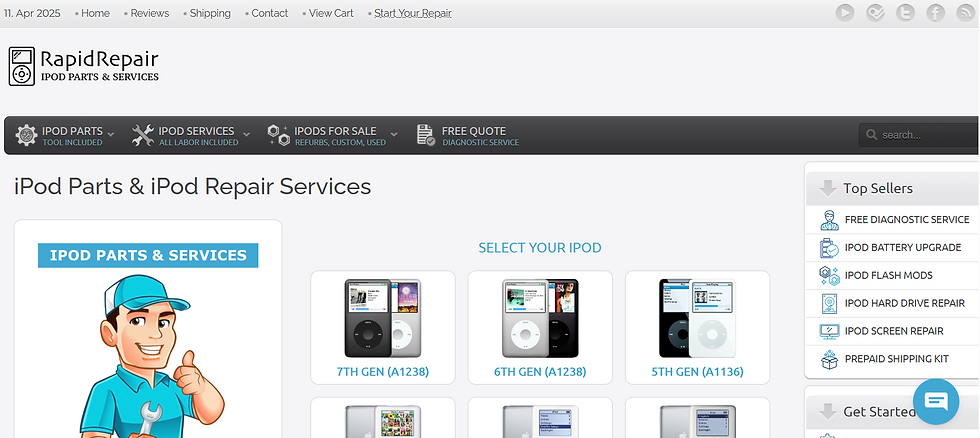The height and width of the screenshot is (438, 980).
Task: Click the arrow icon beside Get Started
Action: pos(828,412)
